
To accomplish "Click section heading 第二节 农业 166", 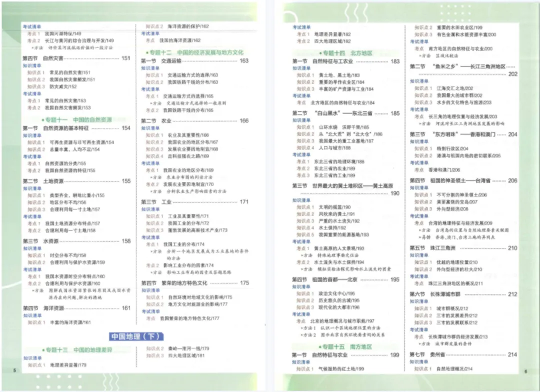I will click(x=194, y=121).
